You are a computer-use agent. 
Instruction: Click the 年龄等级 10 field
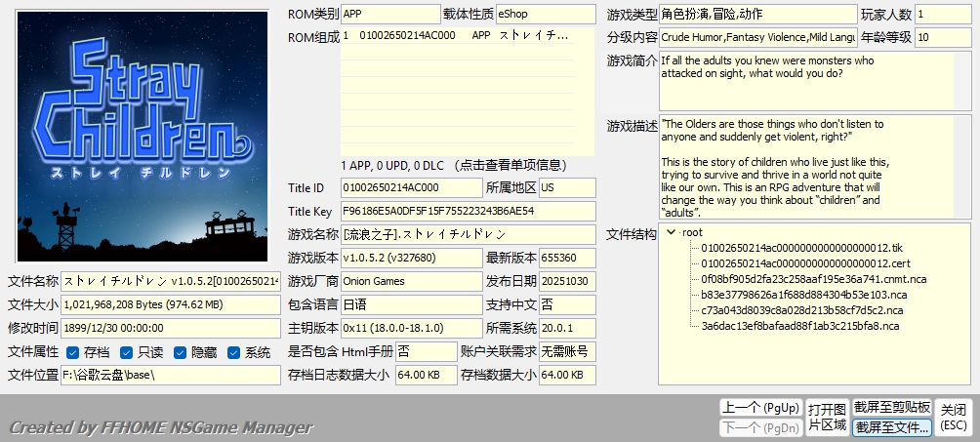[x=943, y=37]
